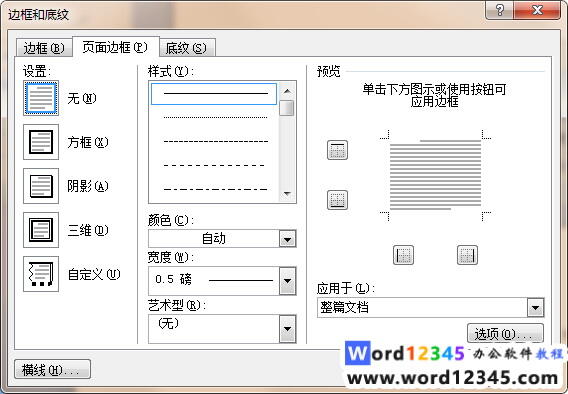This screenshot has width=568, height=394.
Task: Click the 无 (N) setting label
Action: 82,98
